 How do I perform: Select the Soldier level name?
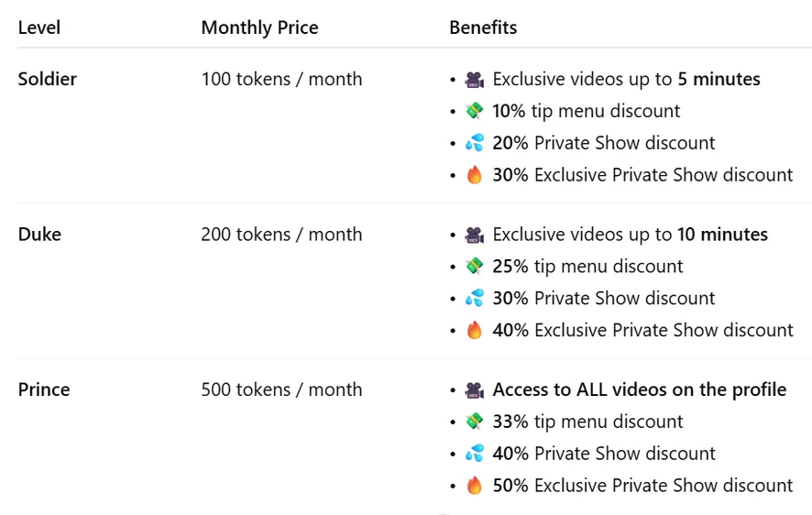pos(48,80)
